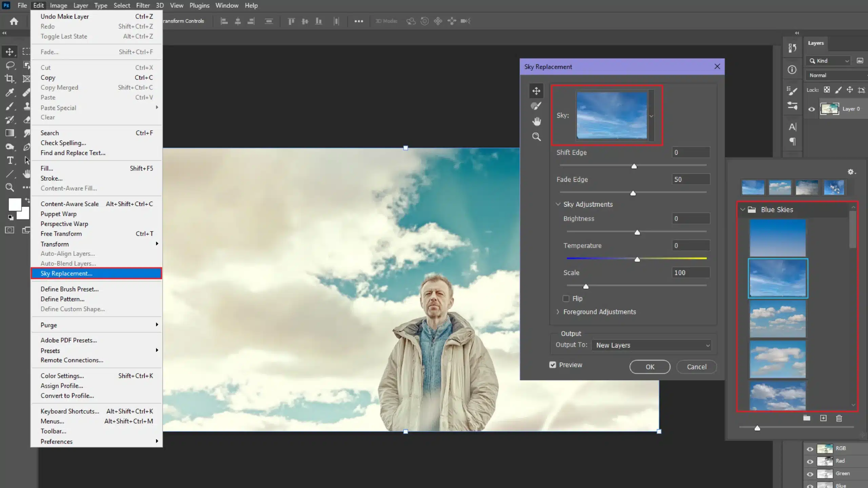The height and width of the screenshot is (488, 868).
Task: Open the sky presets gear settings menu
Action: coord(851,172)
